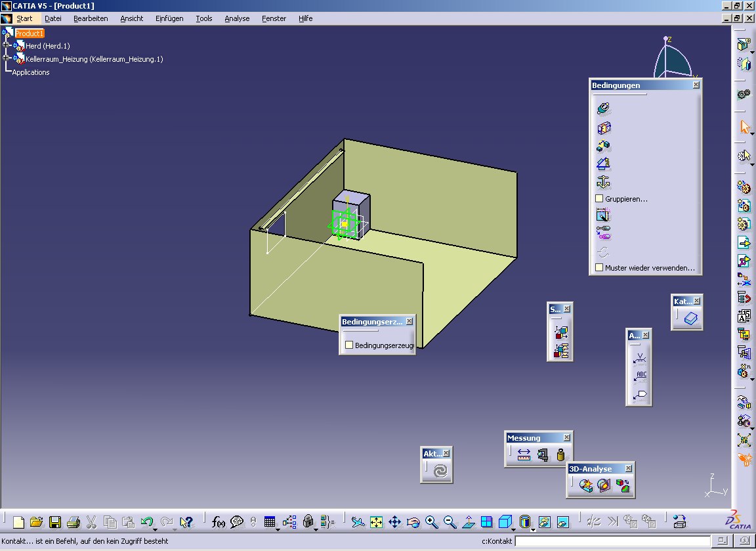Screen dimensions: 756x551
Task: Open the view mode cylinder dropdown arrow
Action: pos(534,530)
